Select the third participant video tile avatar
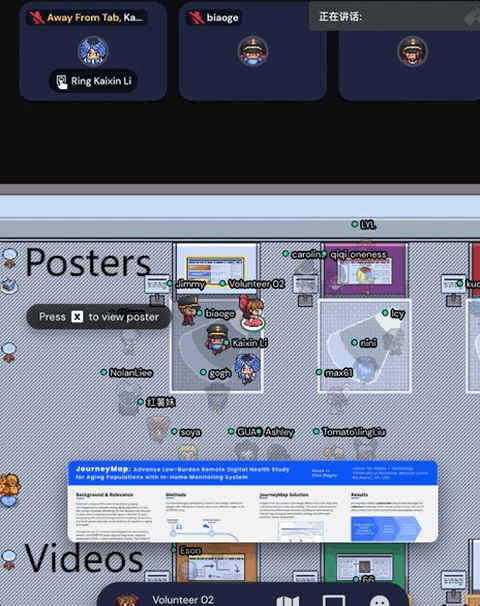Screen dimensions: 480x606 412,51
